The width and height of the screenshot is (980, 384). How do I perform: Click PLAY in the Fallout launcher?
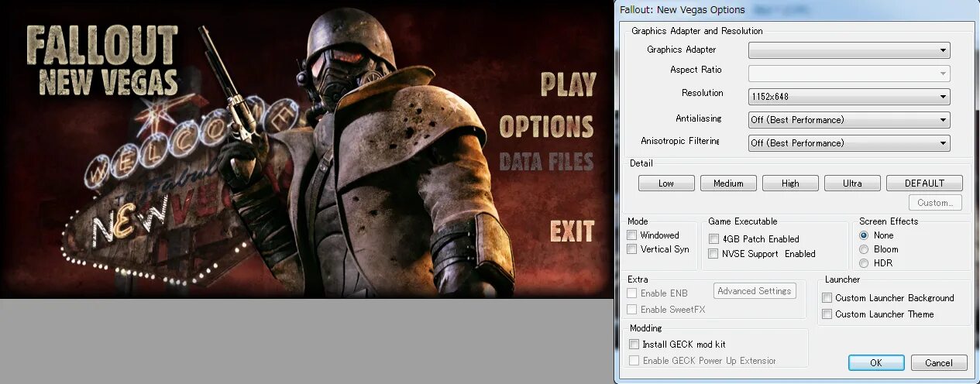(568, 84)
